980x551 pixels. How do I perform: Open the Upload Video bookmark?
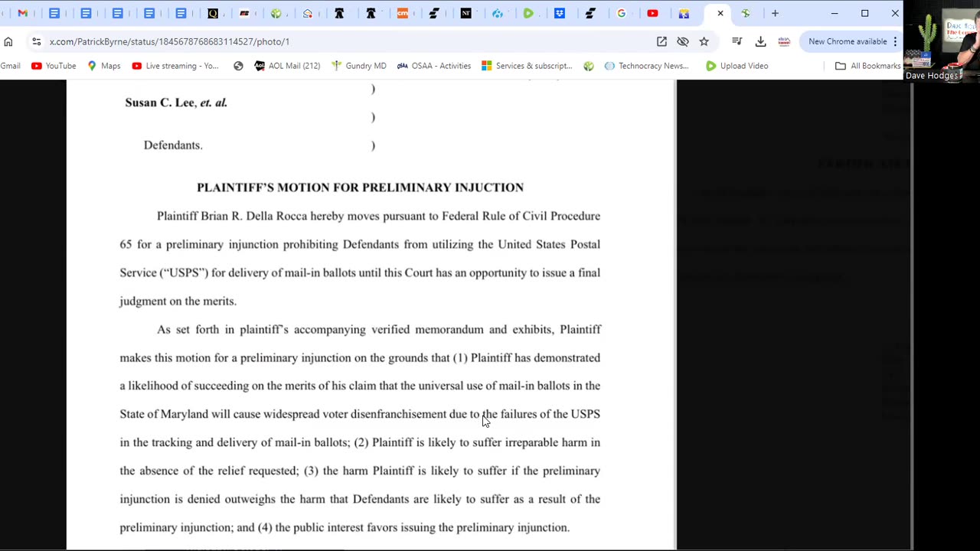(737, 66)
